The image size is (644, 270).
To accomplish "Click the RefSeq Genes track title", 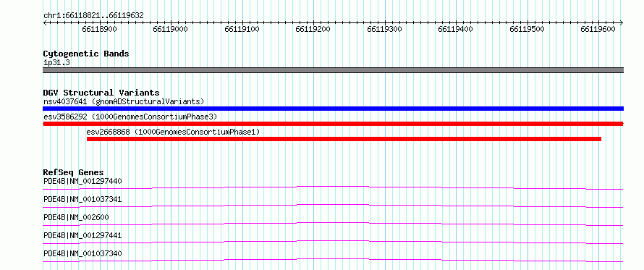I will [74, 172].
